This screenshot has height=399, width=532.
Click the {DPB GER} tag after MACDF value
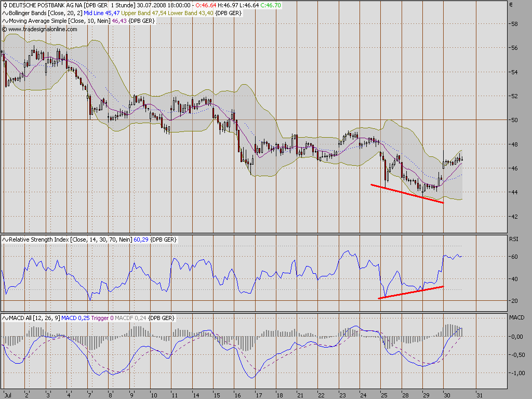click(161, 318)
